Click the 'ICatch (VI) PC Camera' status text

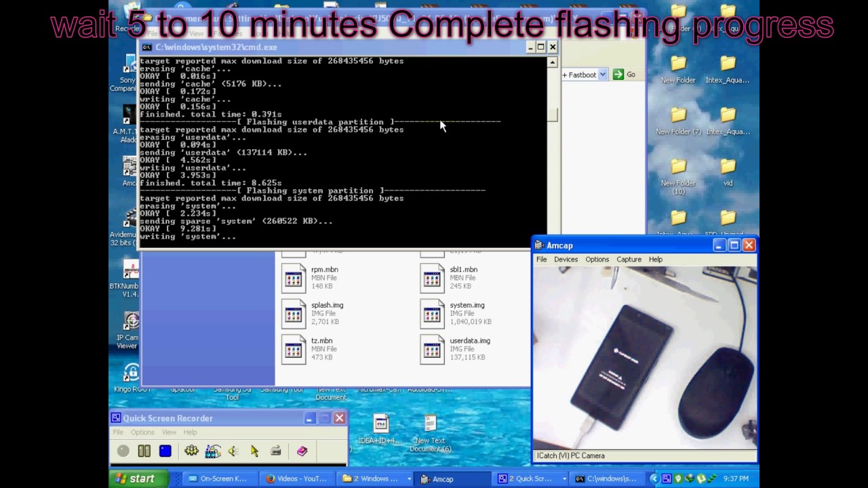tap(571, 455)
